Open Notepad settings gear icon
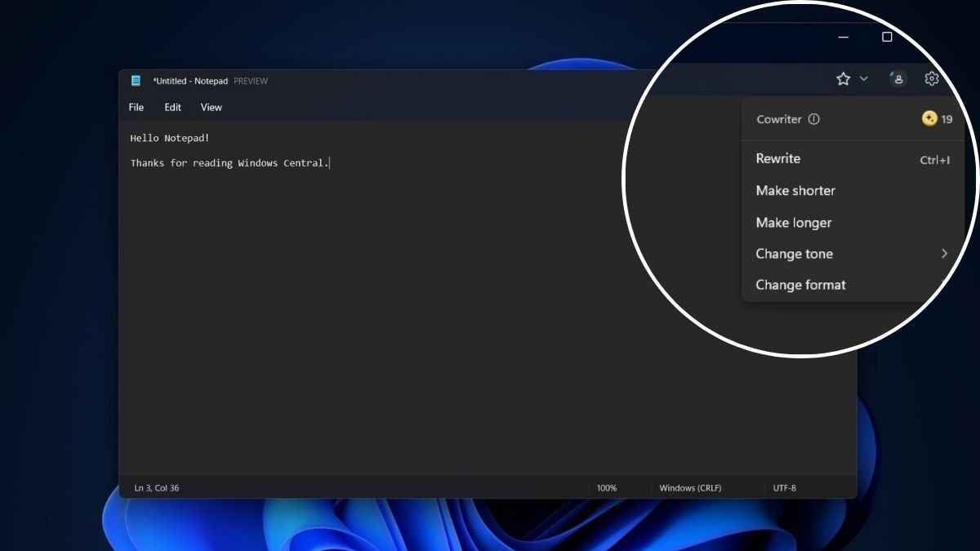This screenshot has height=551, width=980. [x=932, y=78]
